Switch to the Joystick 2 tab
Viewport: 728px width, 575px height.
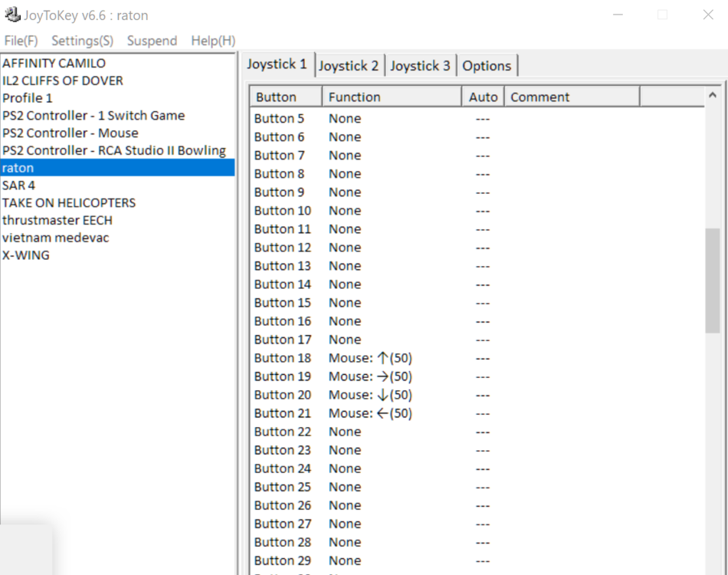(349, 65)
